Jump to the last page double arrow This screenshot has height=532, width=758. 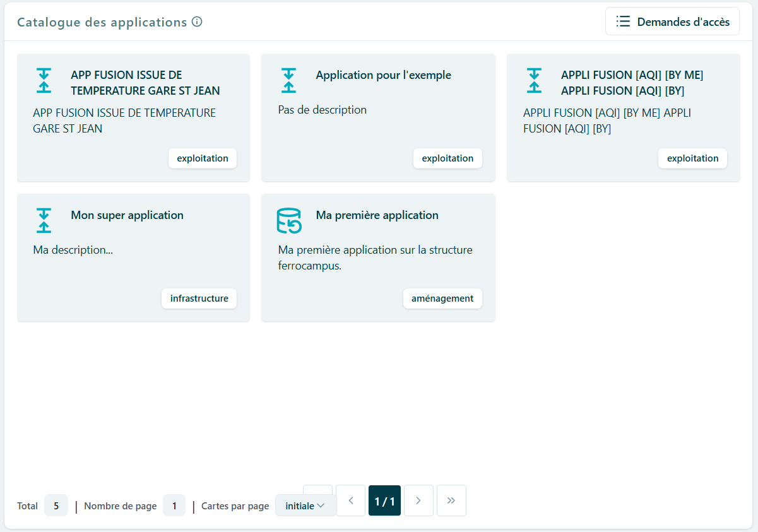point(451,500)
